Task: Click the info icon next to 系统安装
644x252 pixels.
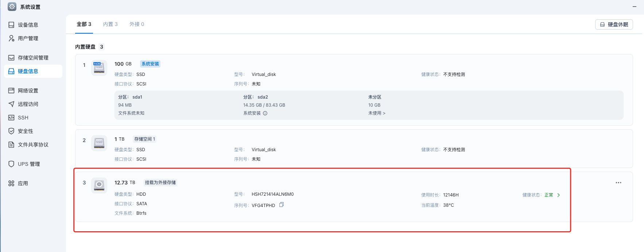Action: (x=265, y=113)
